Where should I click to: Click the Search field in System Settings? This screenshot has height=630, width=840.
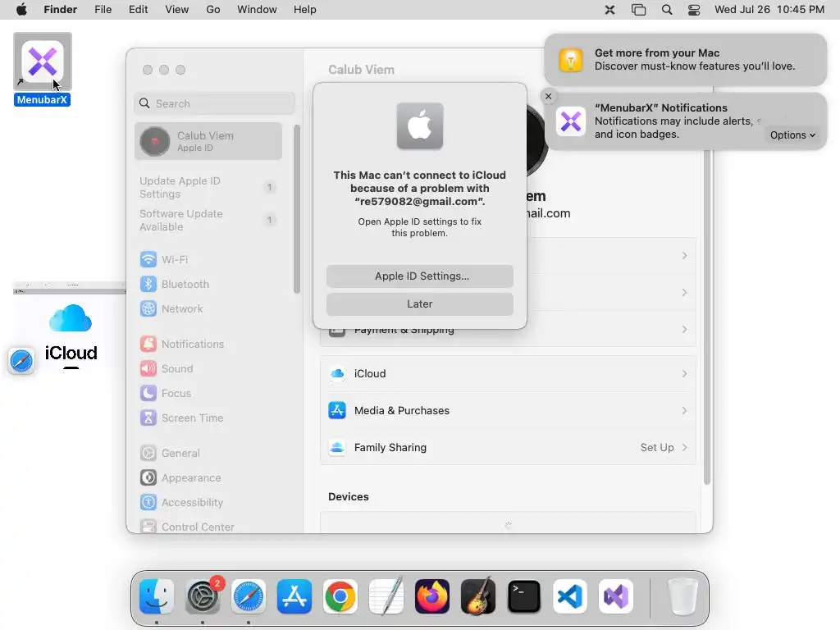click(214, 103)
